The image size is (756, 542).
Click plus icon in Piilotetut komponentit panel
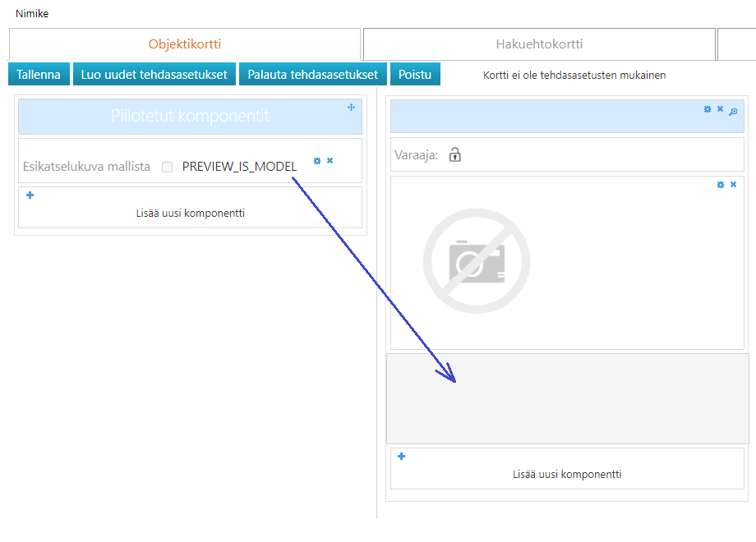30,195
